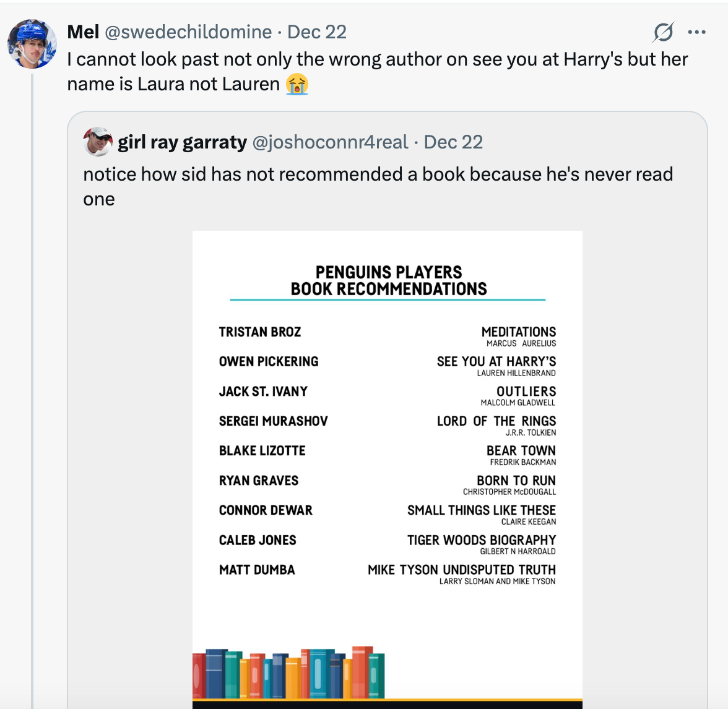Click the @joshoconnr4real handle

tap(330, 142)
